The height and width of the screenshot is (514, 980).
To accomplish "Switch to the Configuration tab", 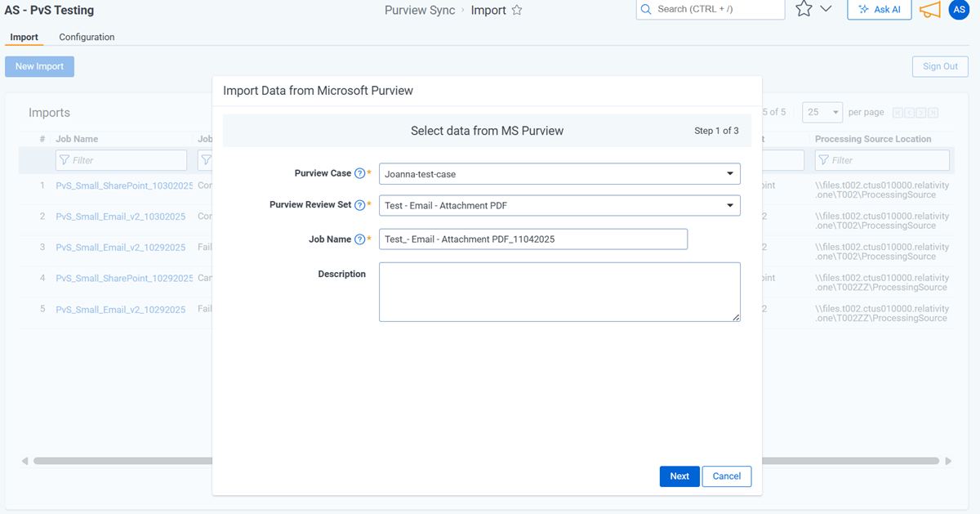I will tap(87, 37).
